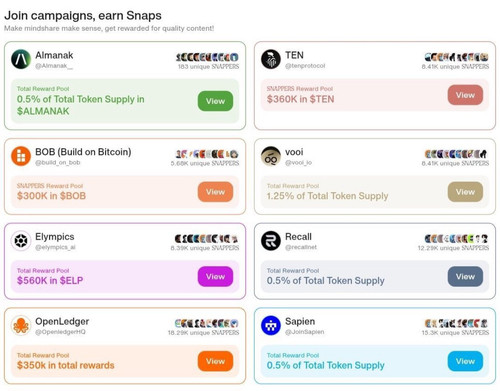Click the Recall black logo icon

pos(271,240)
